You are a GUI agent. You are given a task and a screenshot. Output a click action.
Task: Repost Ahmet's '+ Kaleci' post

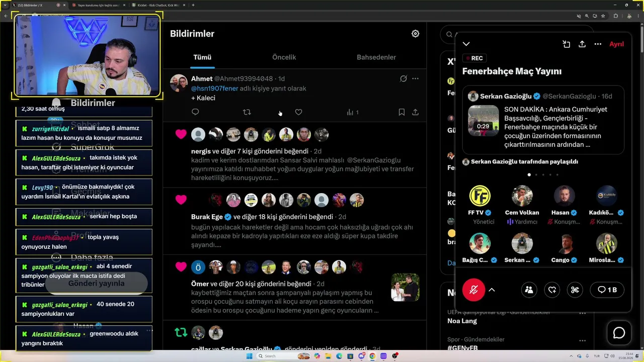click(247, 112)
